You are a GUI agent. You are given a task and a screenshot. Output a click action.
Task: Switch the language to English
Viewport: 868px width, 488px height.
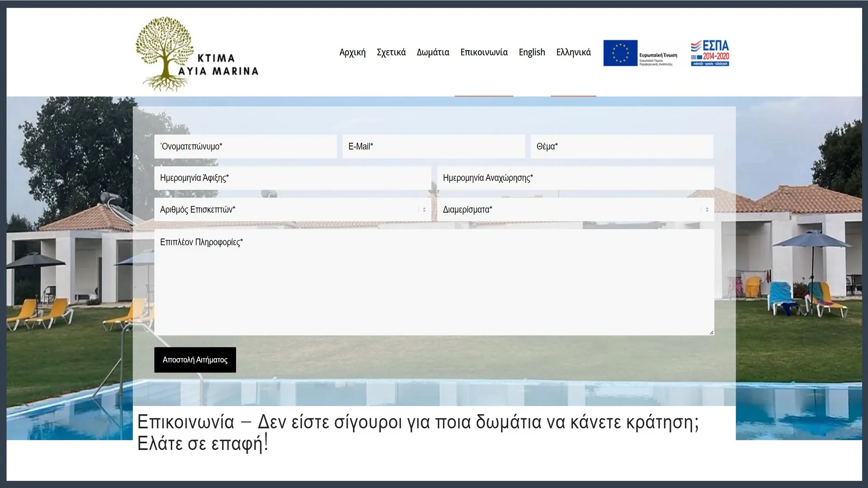tap(532, 52)
